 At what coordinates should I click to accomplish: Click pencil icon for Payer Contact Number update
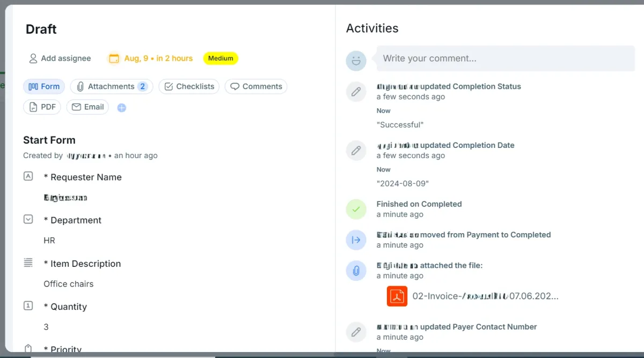(356, 332)
